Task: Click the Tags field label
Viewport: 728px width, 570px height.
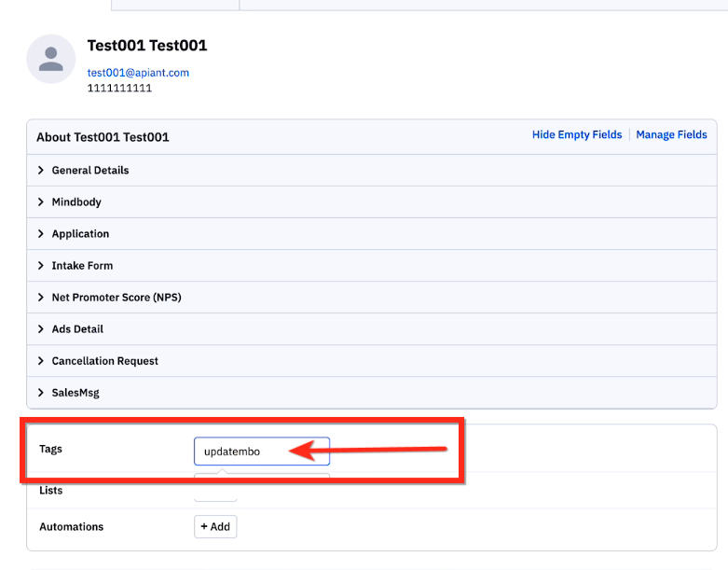Action: tap(50, 449)
